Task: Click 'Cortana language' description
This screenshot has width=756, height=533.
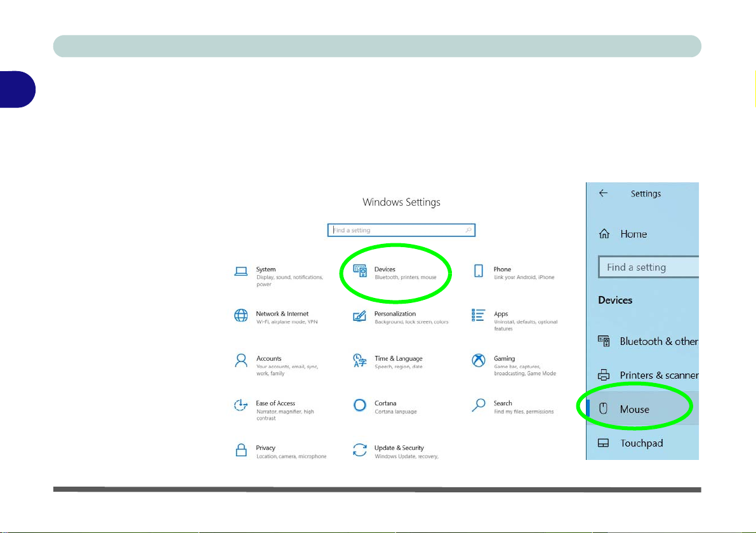Action: point(395,412)
